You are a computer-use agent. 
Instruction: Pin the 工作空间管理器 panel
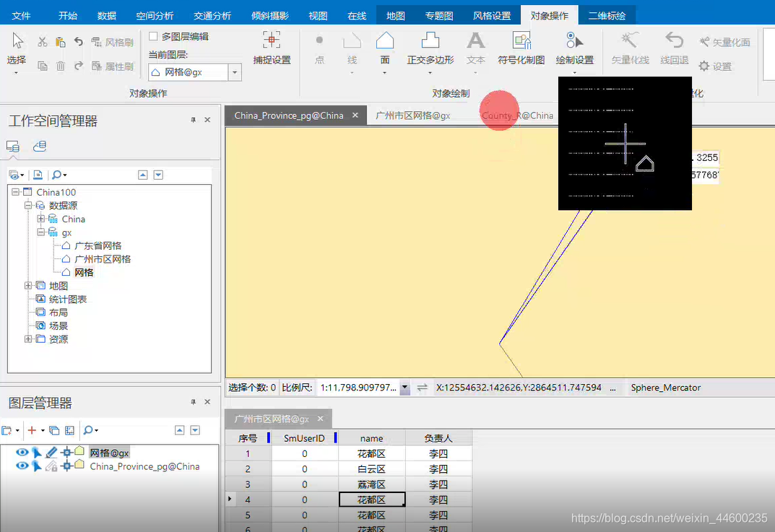(x=194, y=120)
